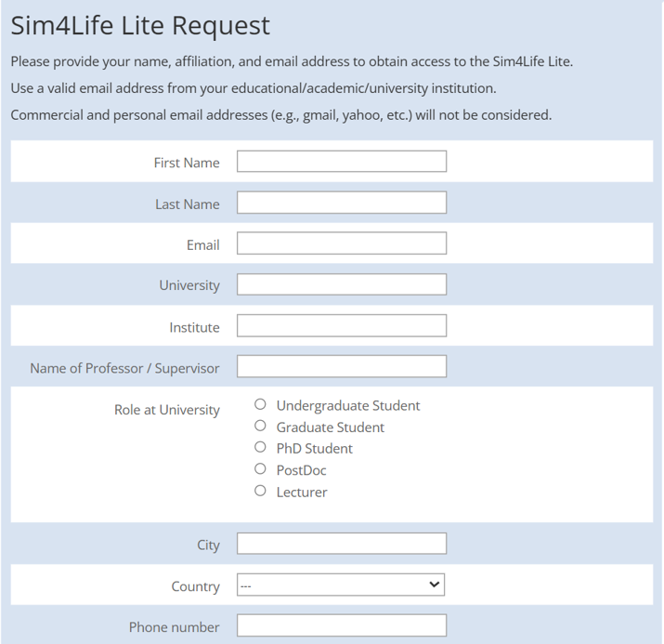
Task: Select the Undergraduate Student radio button
Action: (x=260, y=404)
